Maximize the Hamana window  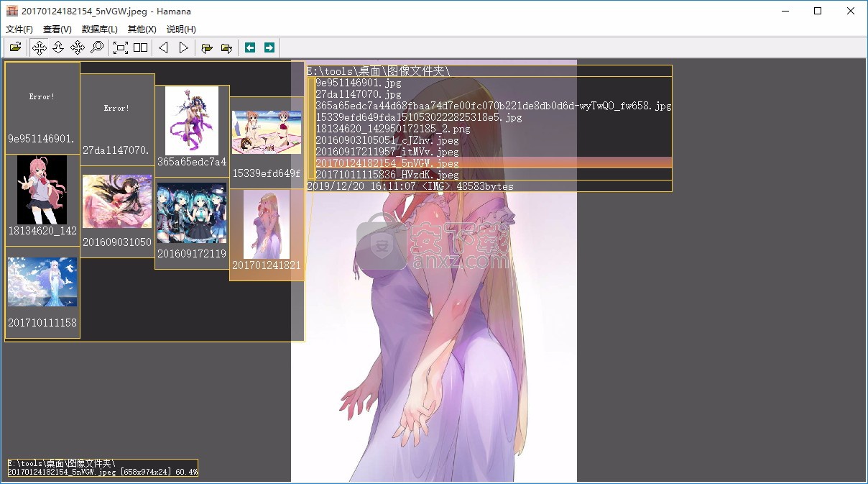click(818, 11)
